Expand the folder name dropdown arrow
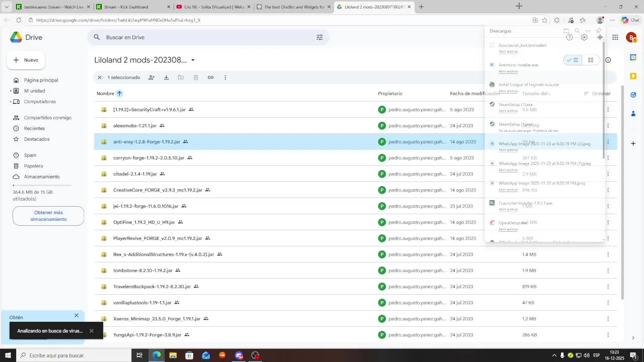The height and width of the screenshot is (362, 644). coord(193,60)
